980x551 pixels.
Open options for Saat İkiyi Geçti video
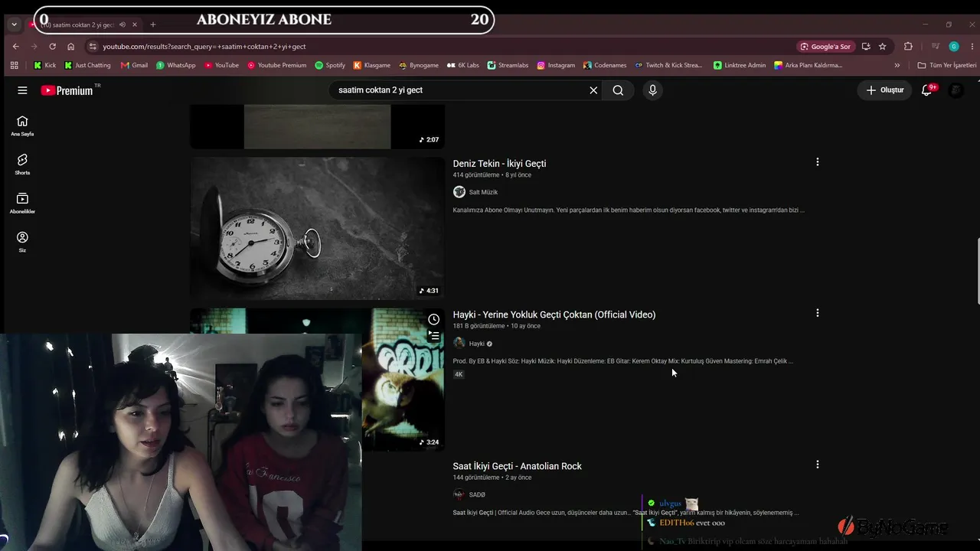click(818, 465)
